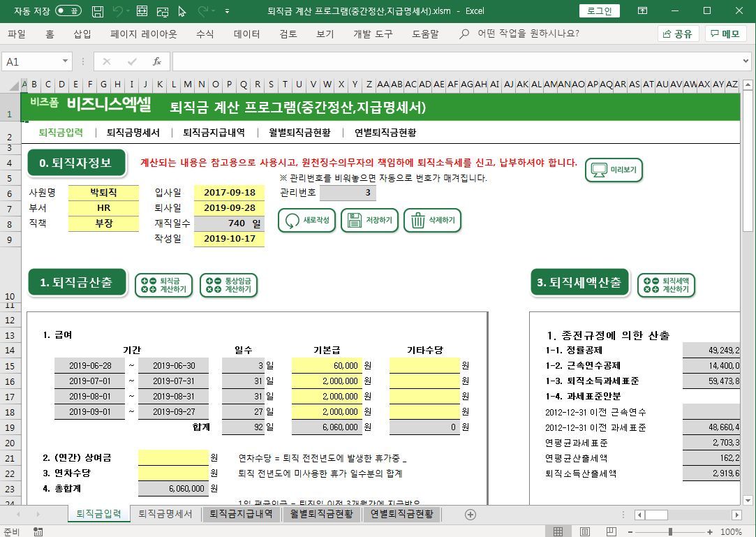Image resolution: width=756 pixels, height=537 pixels.
Task: Click the 관리번호 field showing 3
Action: click(x=348, y=193)
